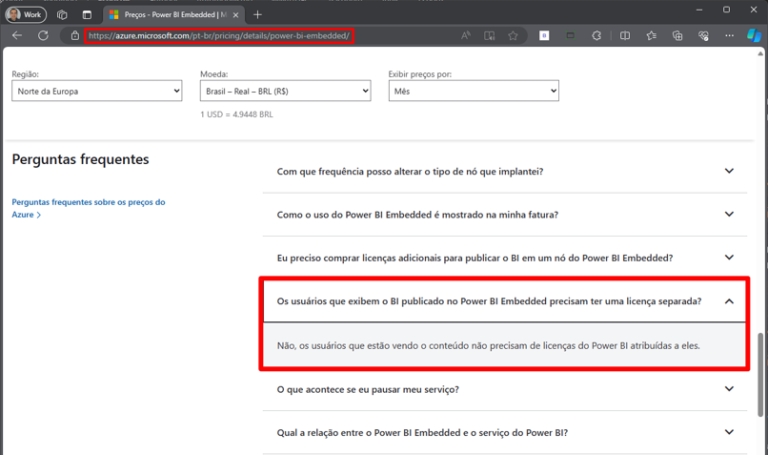Open the Exibir preços por dropdown
The width and height of the screenshot is (768, 455).
click(x=473, y=91)
